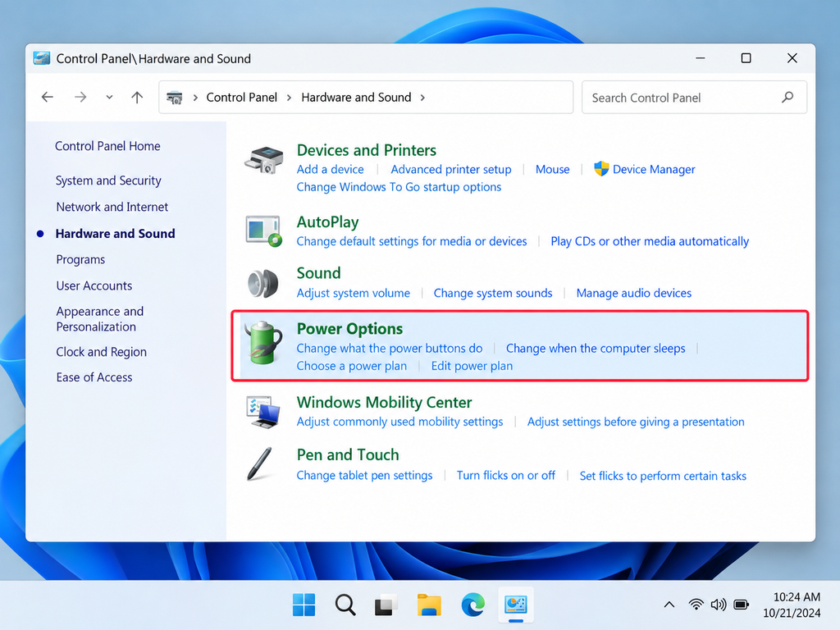Click the Power Options battery icon
840x630 pixels.
coord(263,343)
